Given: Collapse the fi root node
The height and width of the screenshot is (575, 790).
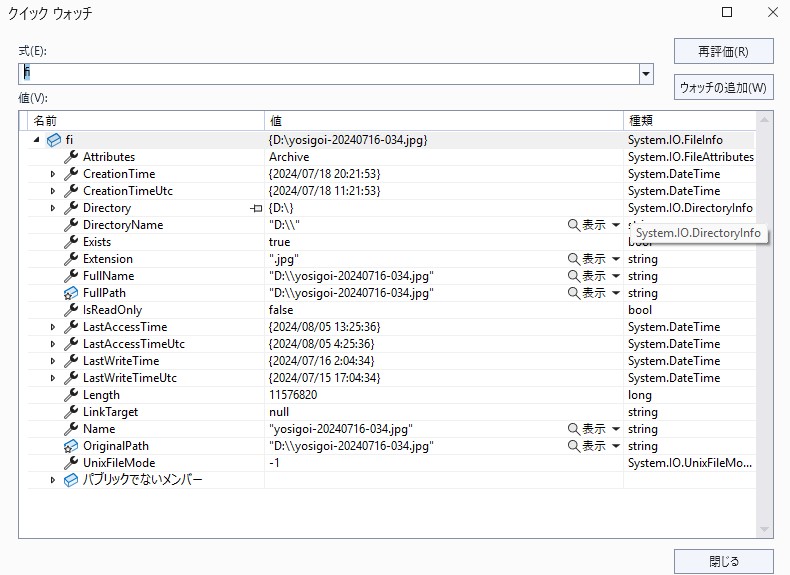Looking at the screenshot, I should [37, 140].
